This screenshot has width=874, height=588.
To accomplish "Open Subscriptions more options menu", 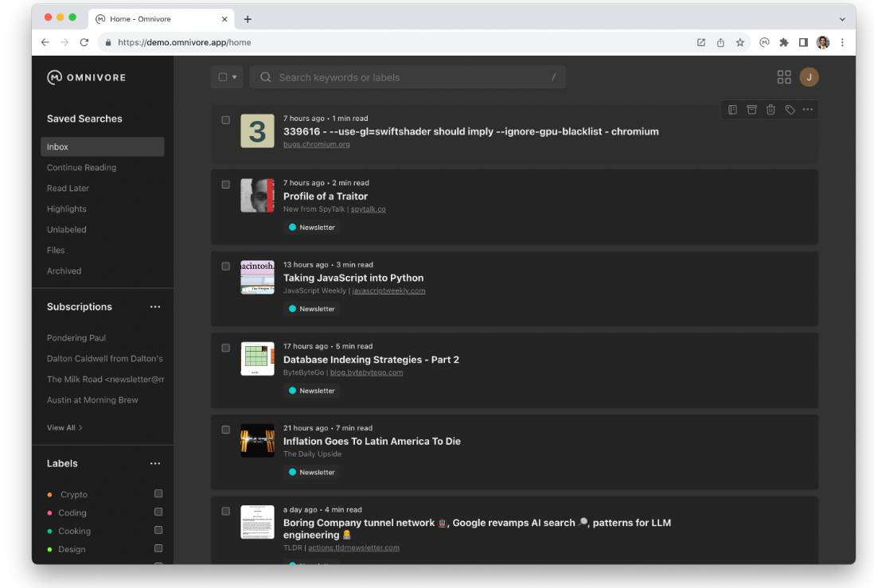I will click(155, 306).
